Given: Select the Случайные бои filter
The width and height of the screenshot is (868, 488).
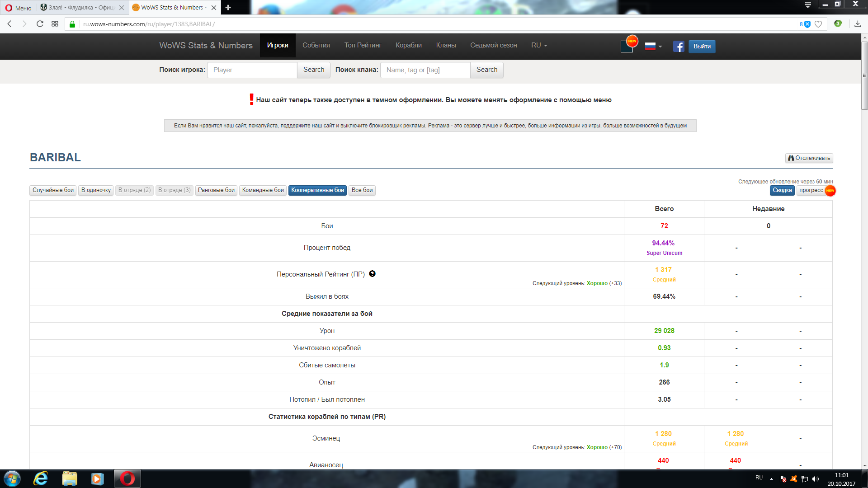Looking at the screenshot, I should click(x=53, y=190).
